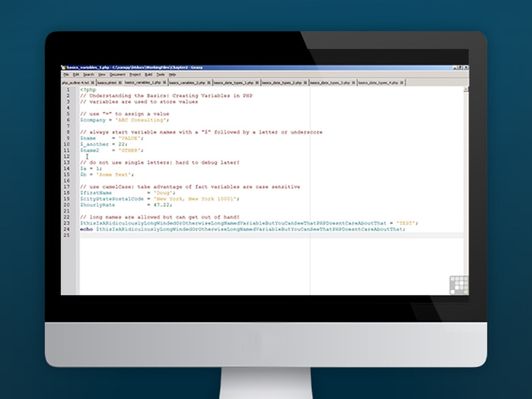Switch to the php_outline-4.txt tab
The image size is (532, 399).
(76, 82)
